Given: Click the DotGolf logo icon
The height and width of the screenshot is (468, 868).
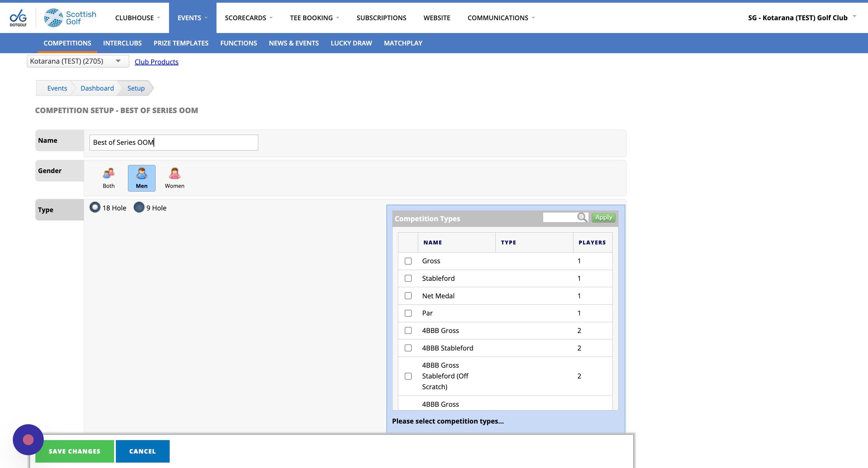Looking at the screenshot, I should tap(18, 18).
